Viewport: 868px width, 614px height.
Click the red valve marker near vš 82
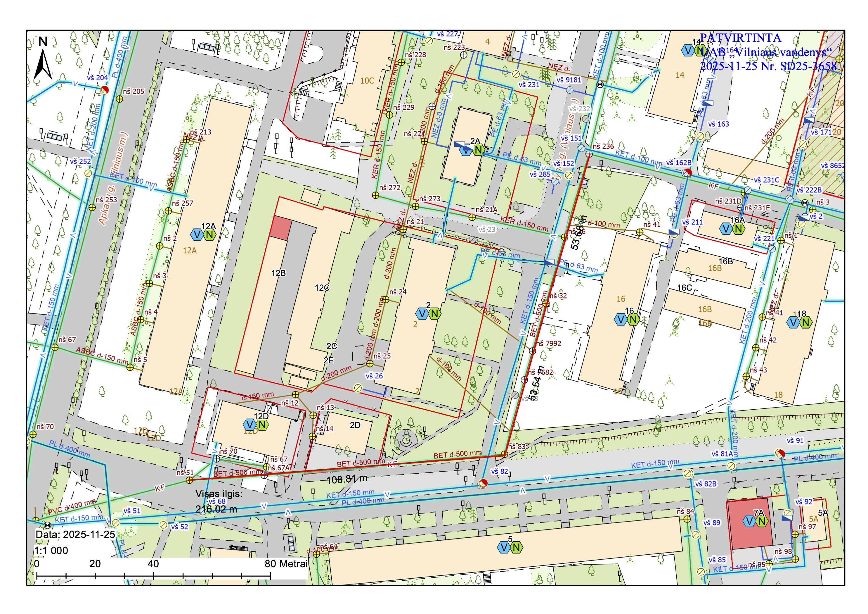(x=483, y=483)
